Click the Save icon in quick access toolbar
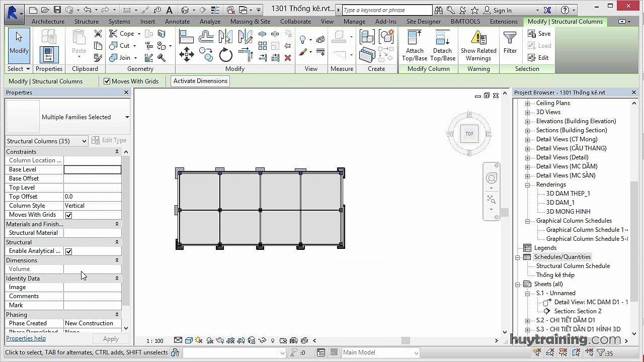644x362 pixels. (x=57, y=10)
